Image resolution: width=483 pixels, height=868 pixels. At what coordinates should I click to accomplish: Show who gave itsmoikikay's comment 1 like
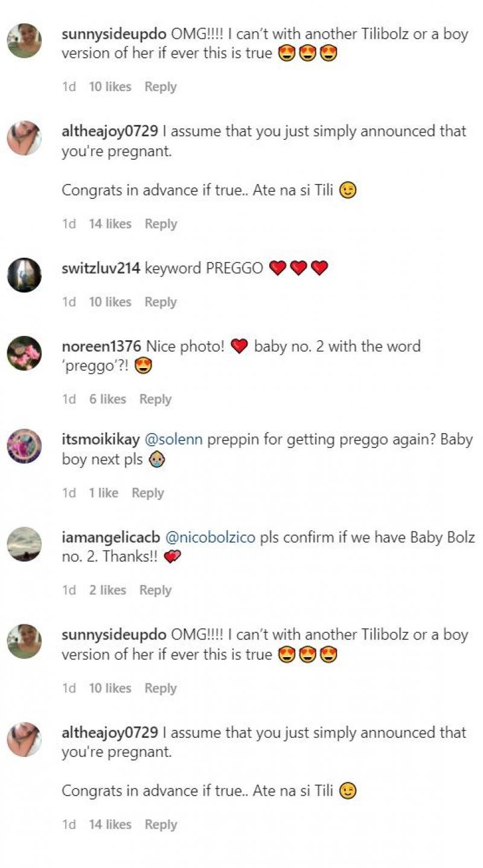point(104,493)
